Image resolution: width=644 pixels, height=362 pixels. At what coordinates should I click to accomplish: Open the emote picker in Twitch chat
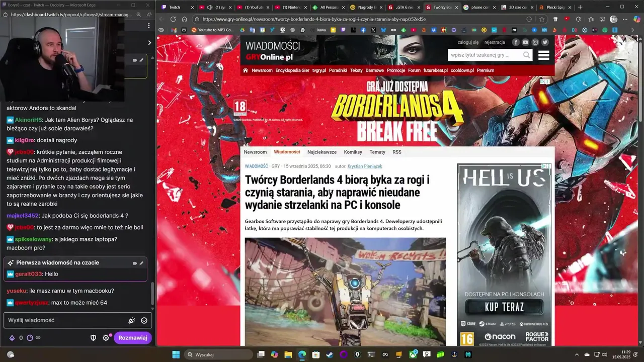click(144, 320)
